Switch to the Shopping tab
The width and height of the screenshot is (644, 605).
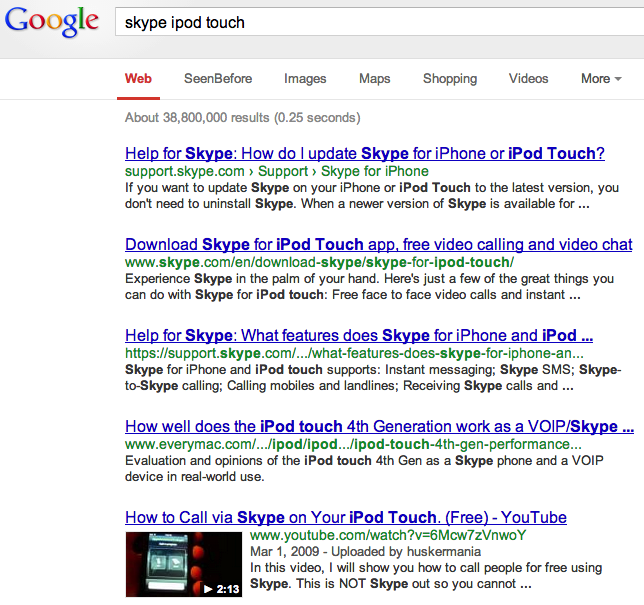450,78
